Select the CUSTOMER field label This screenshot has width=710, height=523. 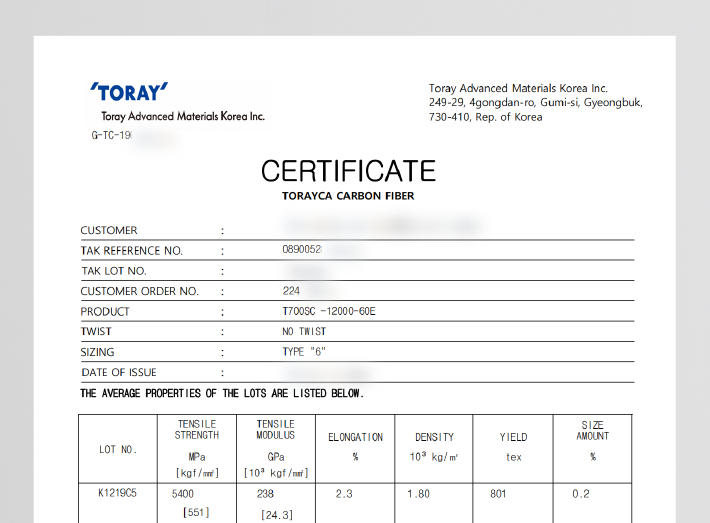point(109,230)
